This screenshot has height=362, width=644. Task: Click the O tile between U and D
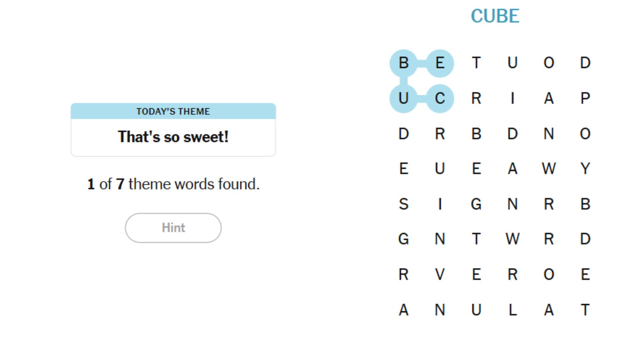(549, 63)
